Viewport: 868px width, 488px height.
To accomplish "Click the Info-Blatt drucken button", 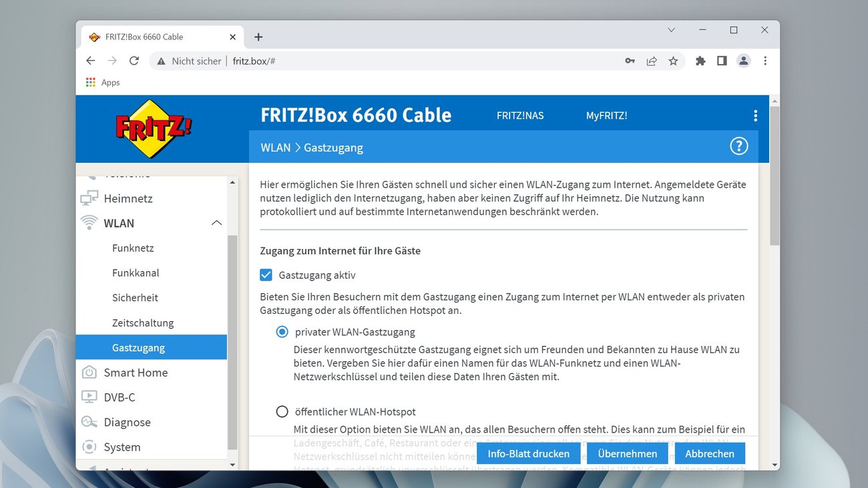I will [528, 453].
